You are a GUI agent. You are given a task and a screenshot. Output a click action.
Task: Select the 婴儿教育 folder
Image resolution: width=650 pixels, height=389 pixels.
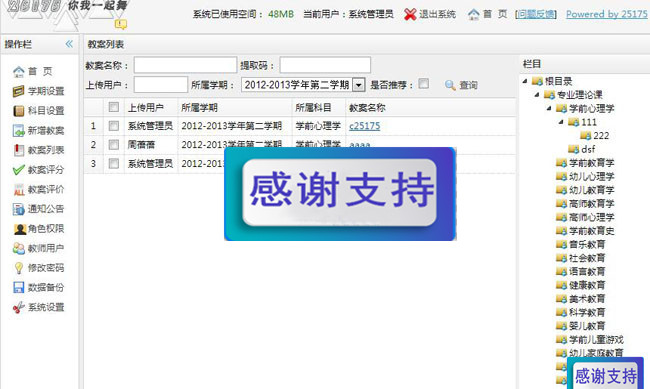[580, 326]
